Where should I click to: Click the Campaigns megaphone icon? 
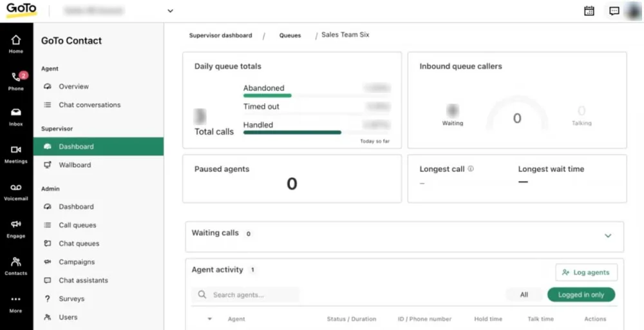click(48, 262)
